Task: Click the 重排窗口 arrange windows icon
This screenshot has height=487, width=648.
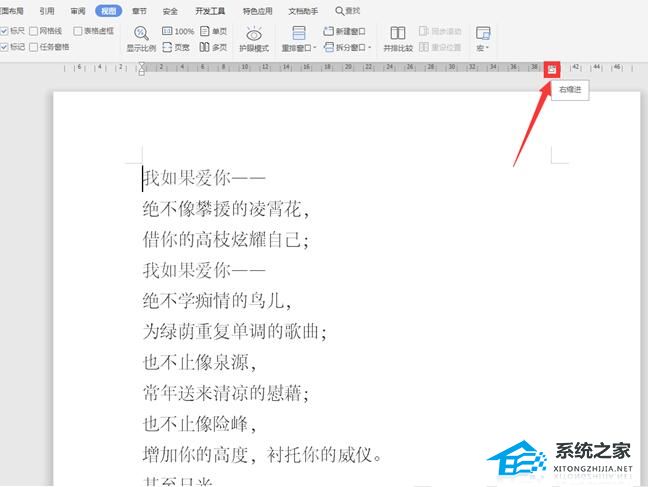Action: [x=298, y=33]
